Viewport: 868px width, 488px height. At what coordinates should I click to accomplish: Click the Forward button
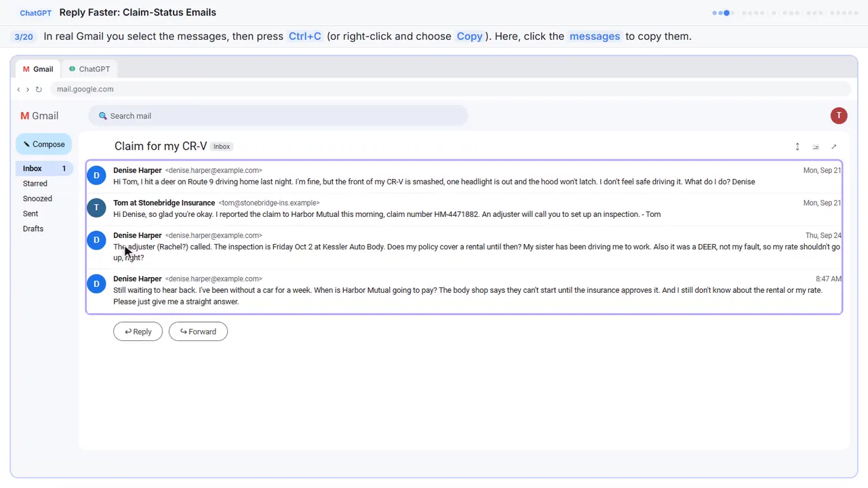(x=198, y=331)
